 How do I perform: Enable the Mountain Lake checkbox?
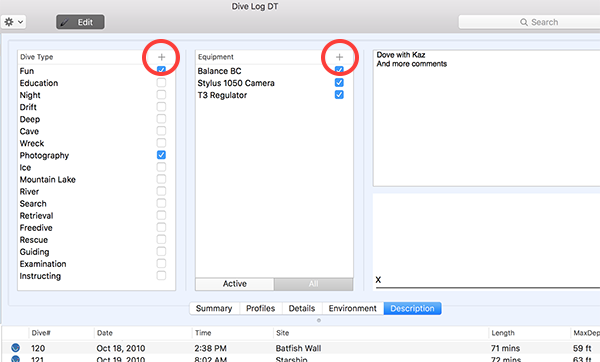[x=161, y=179]
